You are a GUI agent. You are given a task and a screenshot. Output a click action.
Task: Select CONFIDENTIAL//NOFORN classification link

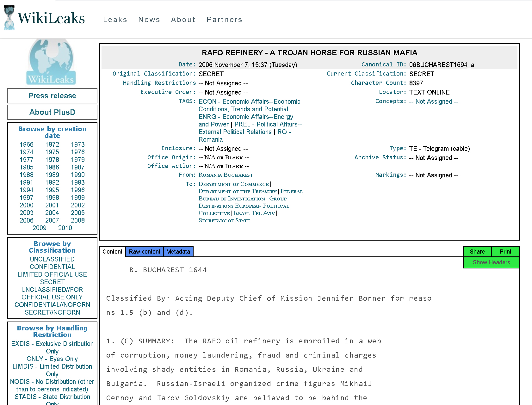(52, 305)
